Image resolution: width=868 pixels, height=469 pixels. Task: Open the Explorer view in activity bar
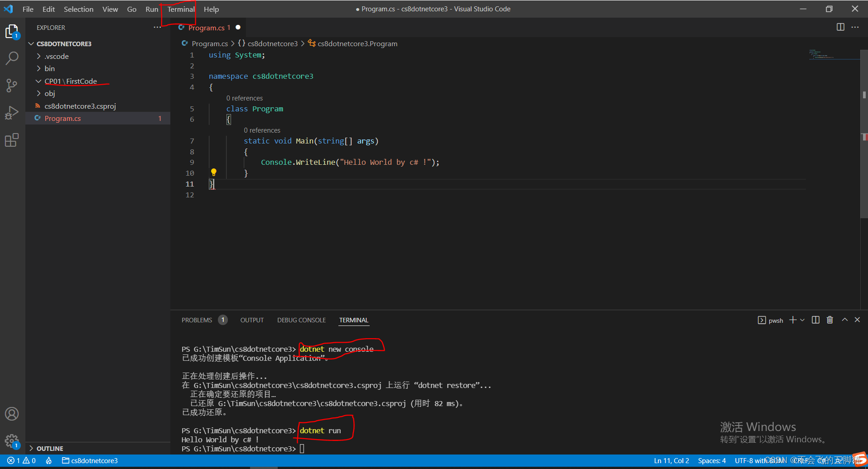click(x=12, y=32)
